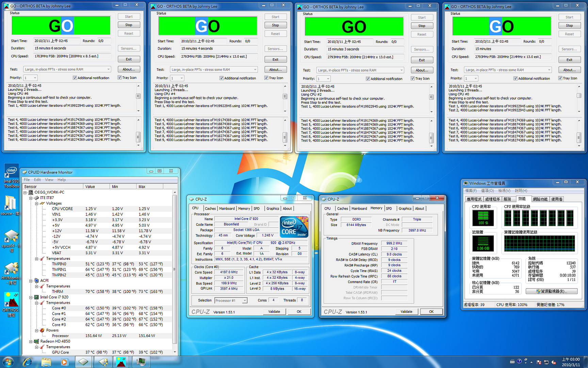The height and width of the screenshot is (368, 588).
Task: Open Windows Media Player from taskbar
Action: (64, 362)
